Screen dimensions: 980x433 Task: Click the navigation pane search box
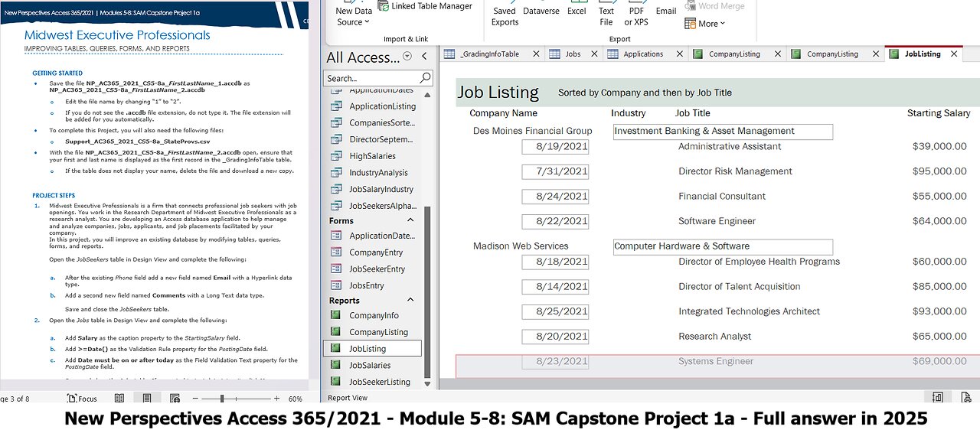coord(371,78)
